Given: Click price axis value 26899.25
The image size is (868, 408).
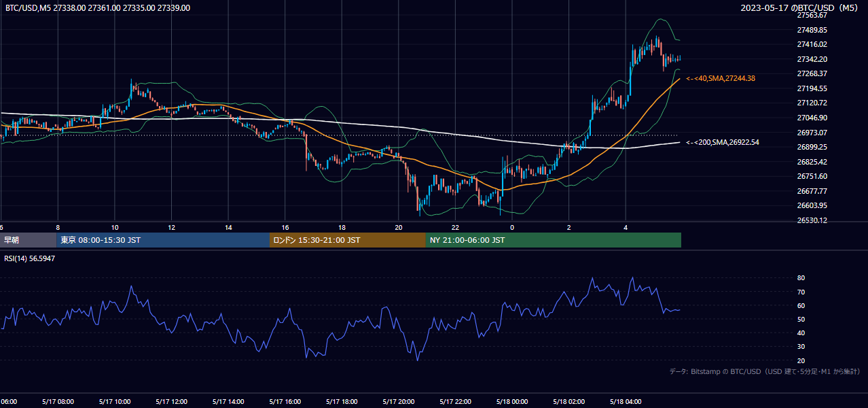Looking at the screenshot, I should click(x=812, y=147).
